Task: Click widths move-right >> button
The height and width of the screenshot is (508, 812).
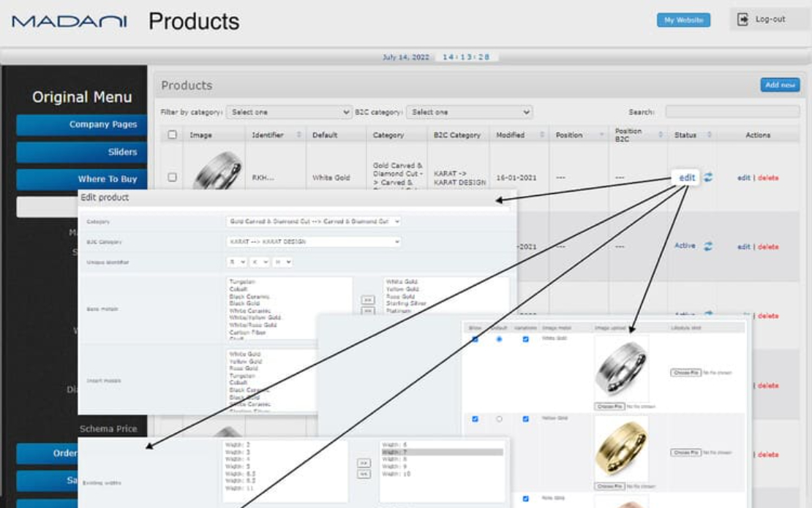Action: pos(364,463)
